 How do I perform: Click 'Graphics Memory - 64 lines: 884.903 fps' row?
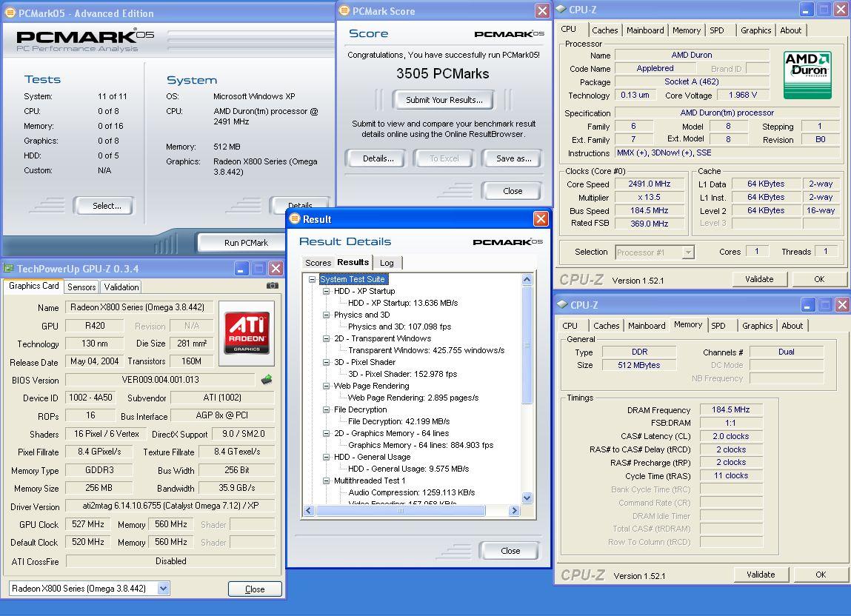(421, 445)
